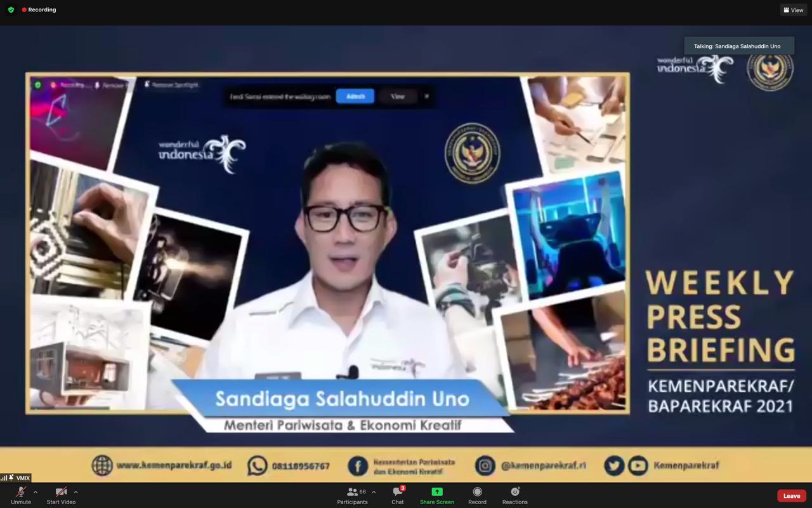The image size is (812, 508).
Task: Click the green Share Screen icon
Action: (x=437, y=491)
